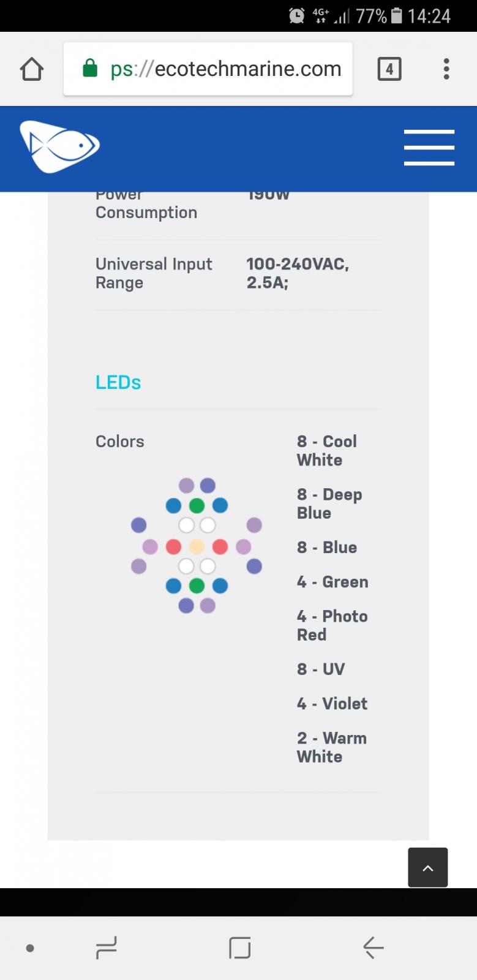
Task: Tap the Android home navigation button
Action: pyautogui.click(x=239, y=948)
